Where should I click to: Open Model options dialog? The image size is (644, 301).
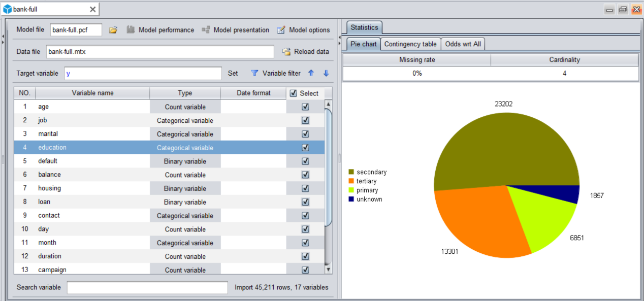point(303,30)
